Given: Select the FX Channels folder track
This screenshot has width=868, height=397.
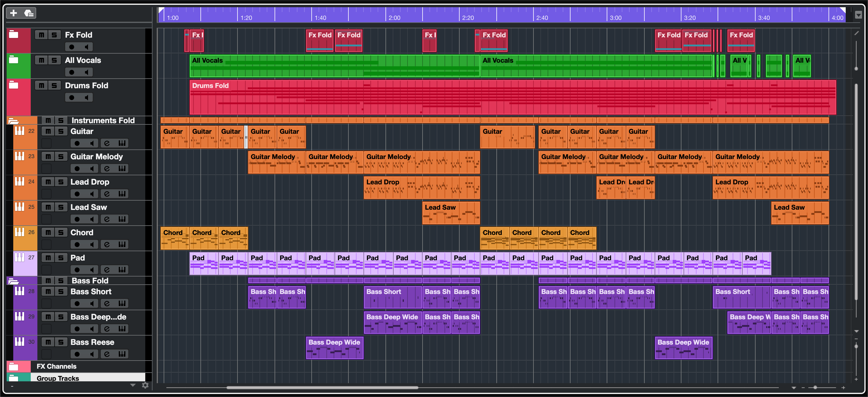Looking at the screenshot, I should [x=56, y=366].
